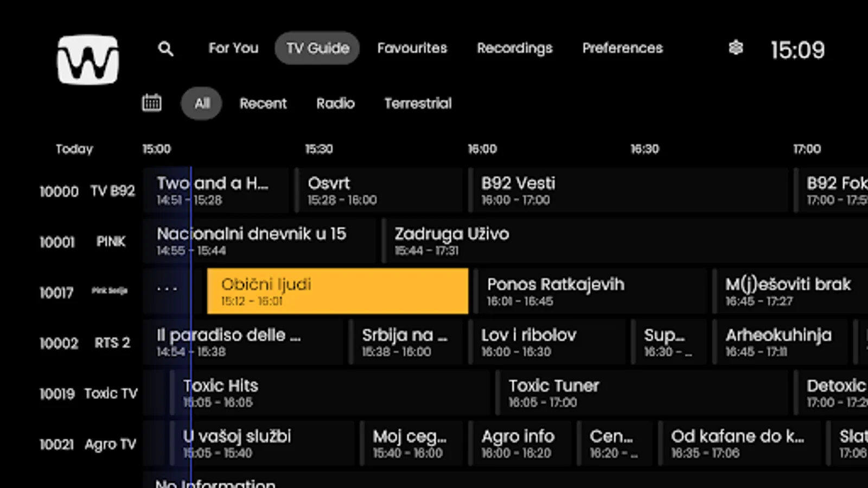This screenshot has height=488, width=868.
Task: Click the 15:09 clock display
Action: [x=799, y=49]
